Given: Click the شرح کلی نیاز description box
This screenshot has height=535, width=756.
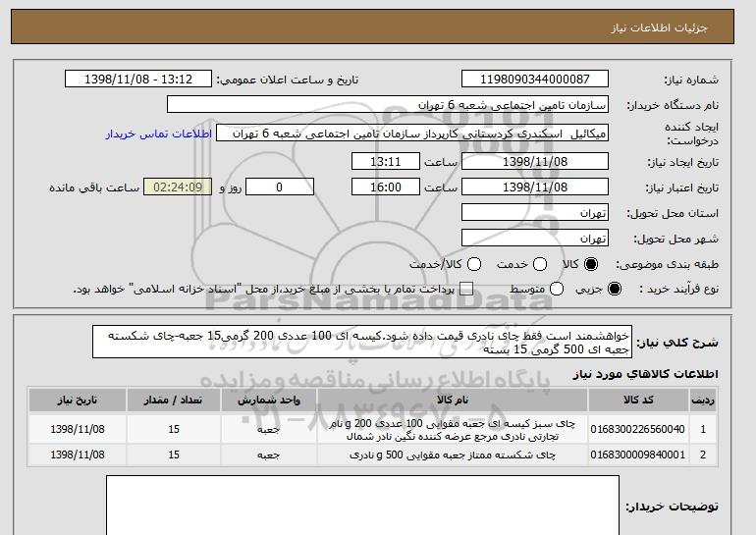Looking at the screenshot, I should tap(362, 342).
